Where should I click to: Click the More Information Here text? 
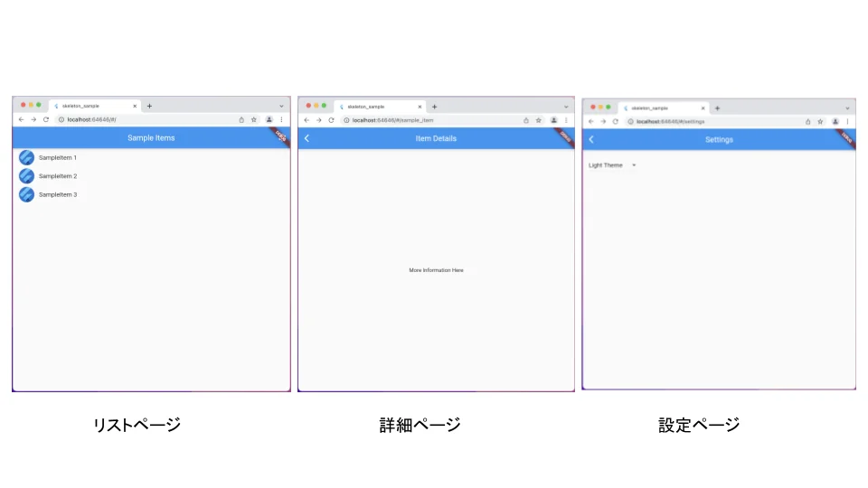point(436,270)
